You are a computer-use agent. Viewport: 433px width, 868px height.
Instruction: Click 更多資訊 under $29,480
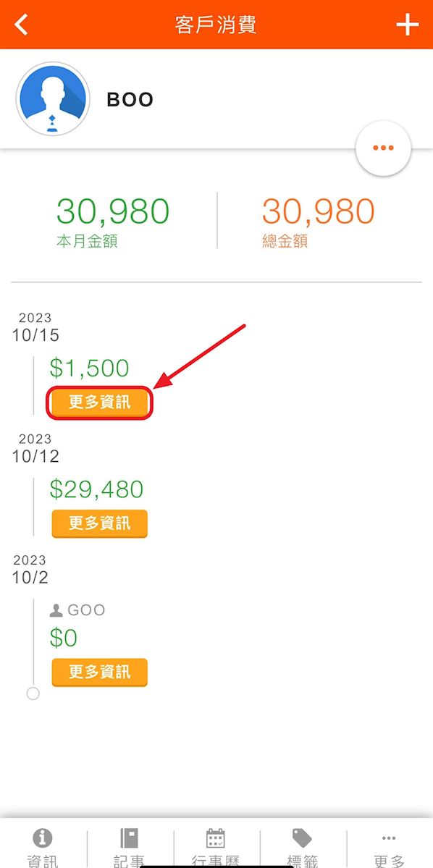tap(100, 523)
